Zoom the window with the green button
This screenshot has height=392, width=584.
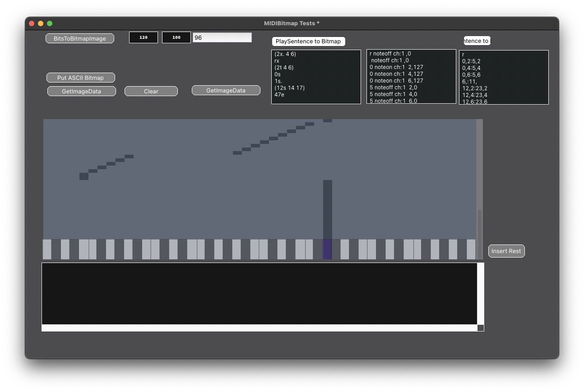(x=50, y=23)
